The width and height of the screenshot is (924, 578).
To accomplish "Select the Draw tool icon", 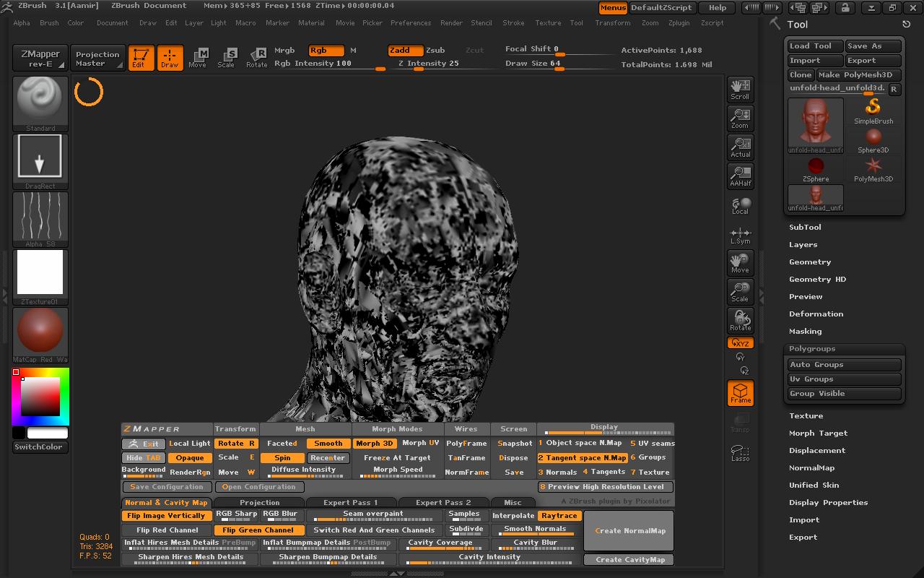I will click(170, 58).
